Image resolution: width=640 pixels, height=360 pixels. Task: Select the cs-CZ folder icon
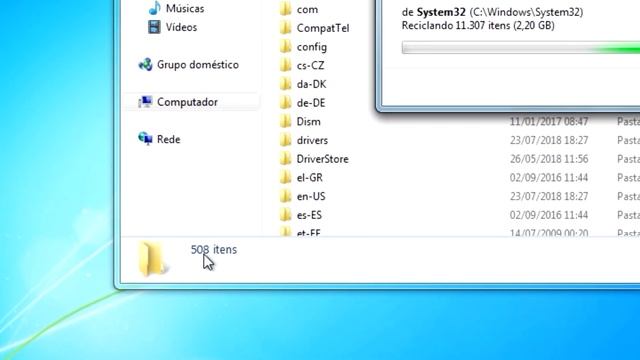(286, 65)
